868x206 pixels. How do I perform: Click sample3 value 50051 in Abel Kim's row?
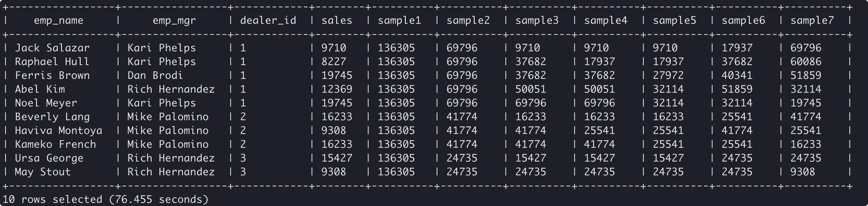coord(531,89)
